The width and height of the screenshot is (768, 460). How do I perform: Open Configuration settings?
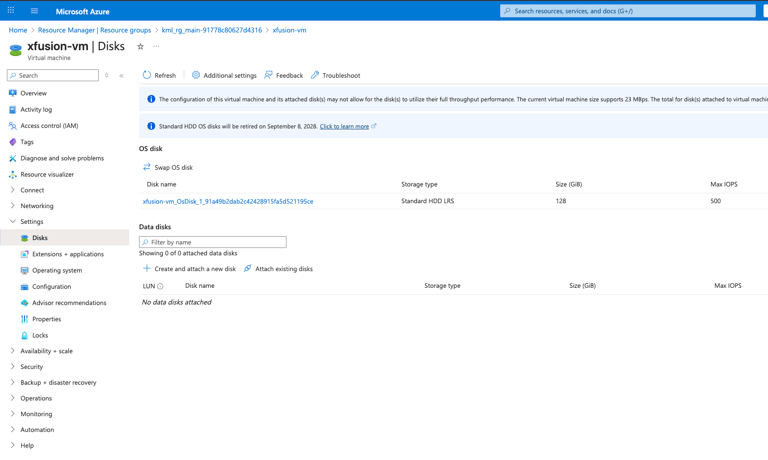51,287
